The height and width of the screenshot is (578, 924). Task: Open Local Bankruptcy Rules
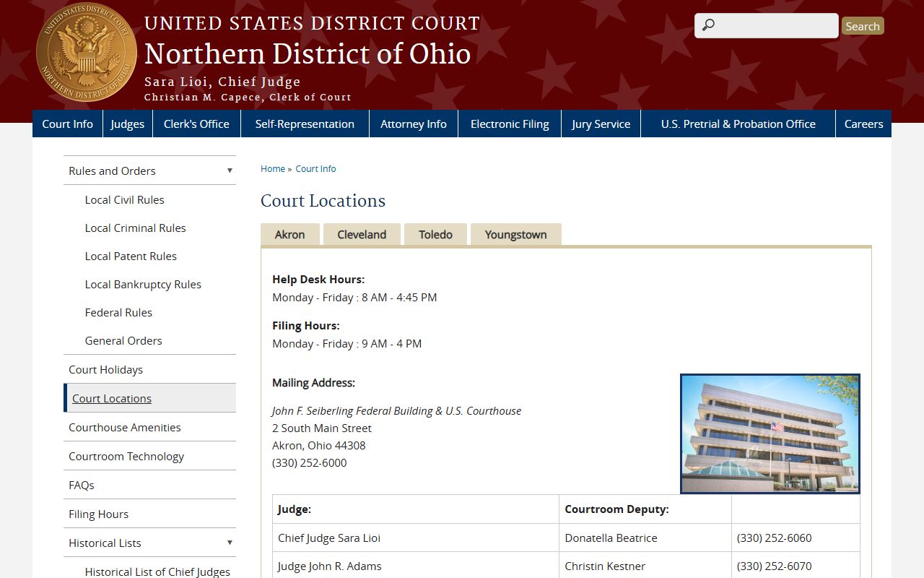pyautogui.click(x=143, y=284)
